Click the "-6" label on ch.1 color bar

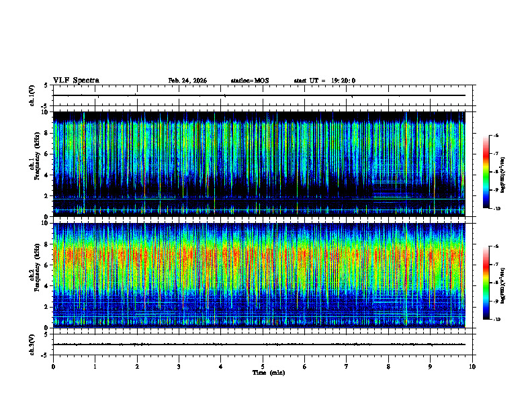pos(496,135)
